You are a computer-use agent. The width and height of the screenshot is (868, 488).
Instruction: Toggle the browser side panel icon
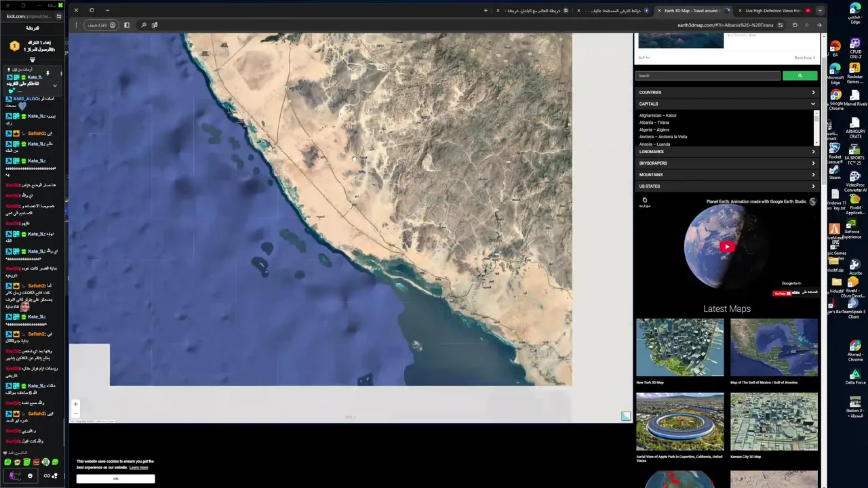coord(126,25)
